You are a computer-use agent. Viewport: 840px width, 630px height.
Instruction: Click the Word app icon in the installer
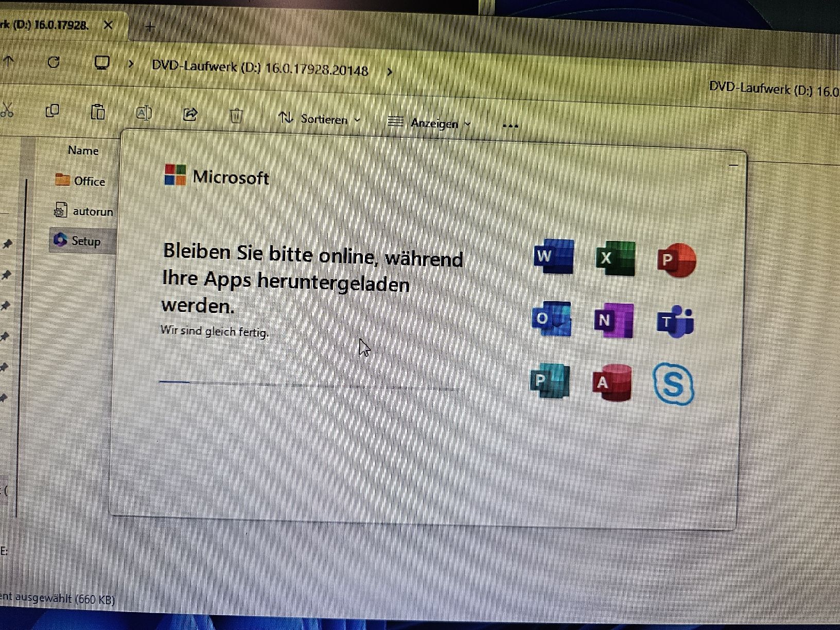554,256
